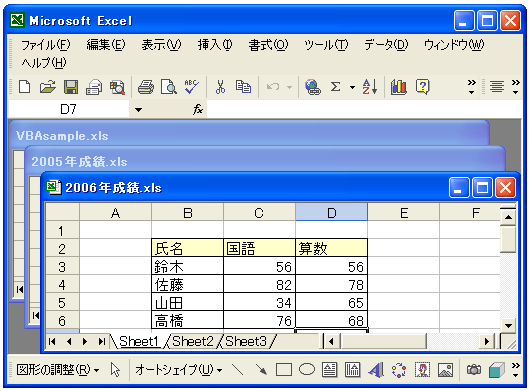Image resolution: width=531 pixels, height=391 pixels.
Task: Insert picture from file icon
Action: (445, 370)
